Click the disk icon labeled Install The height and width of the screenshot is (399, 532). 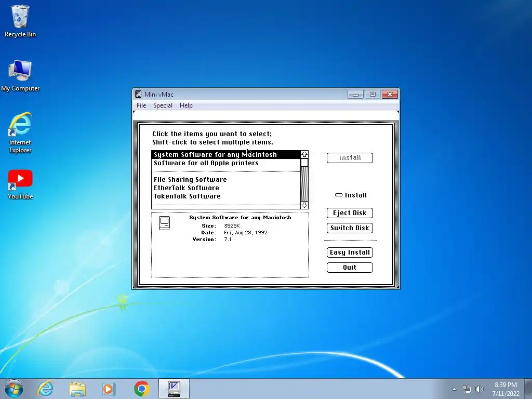339,195
